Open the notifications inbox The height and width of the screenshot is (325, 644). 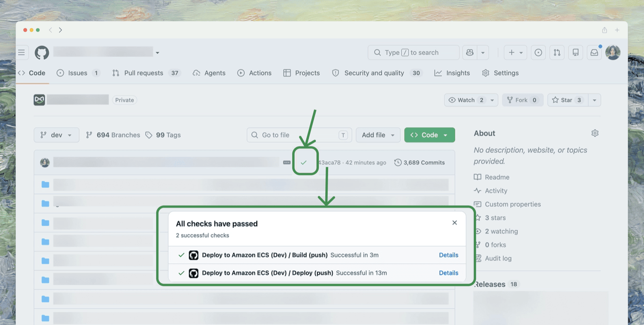coord(594,52)
